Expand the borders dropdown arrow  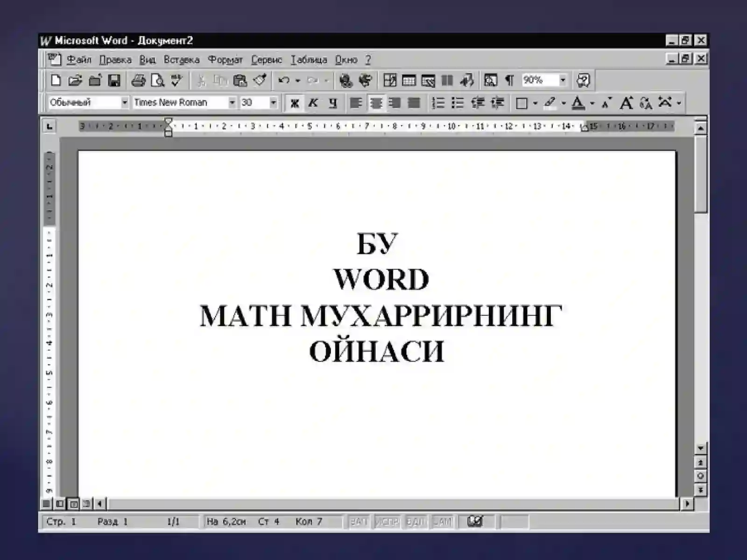coord(535,103)
